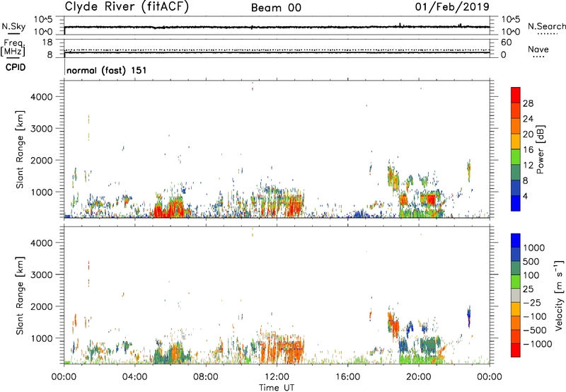566x392 pixels.
Task: Click the "2000" tick on velocity panel
Action: pyautogui.click(x=42, y=306)
